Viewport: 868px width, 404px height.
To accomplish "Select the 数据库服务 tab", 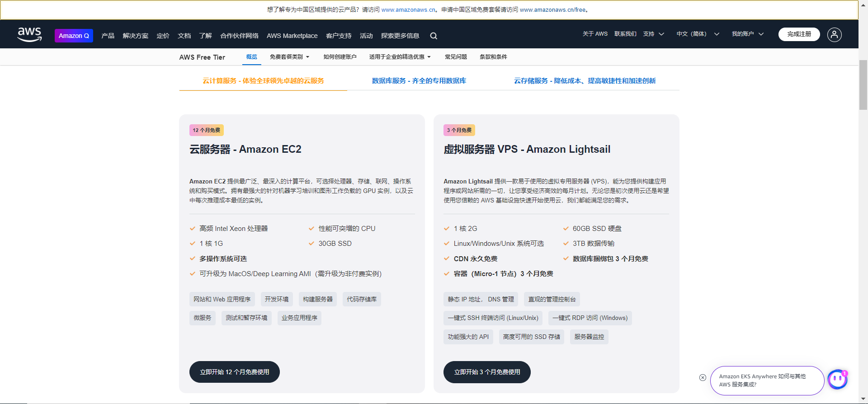I will point(419,81).
